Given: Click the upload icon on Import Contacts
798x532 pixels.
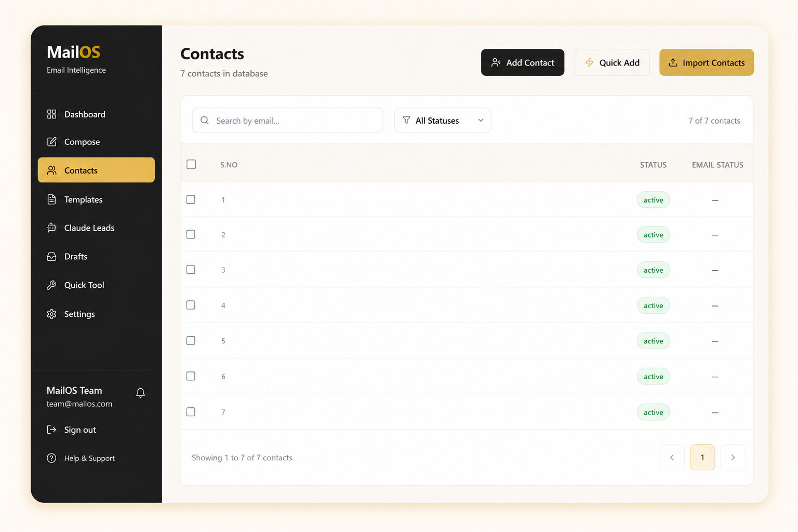Looking at the screenshot, I should pos(673,62).
